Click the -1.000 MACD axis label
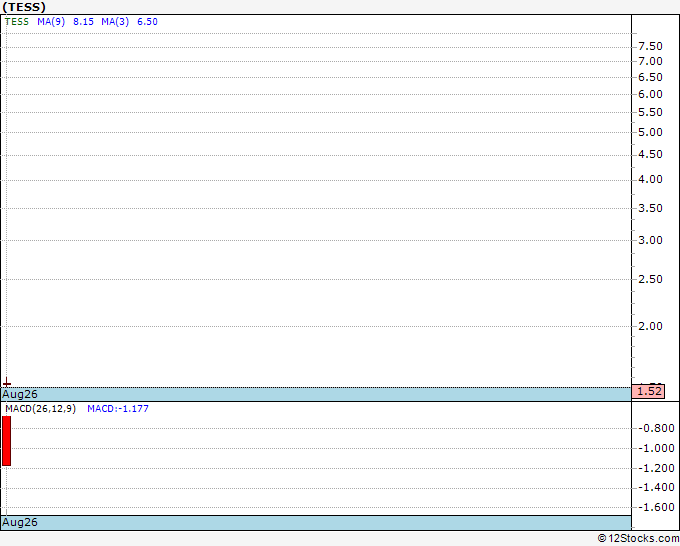Viewport: 680px width, 546px height. click(658, 448)
